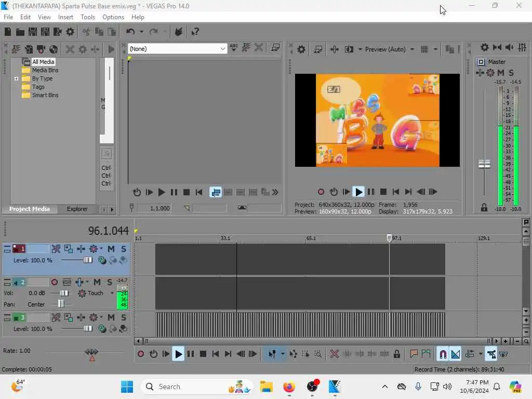Open the Preview (Auto) quality dropdown
Viewport: 532px width, 399px height.
click(412, 49)
